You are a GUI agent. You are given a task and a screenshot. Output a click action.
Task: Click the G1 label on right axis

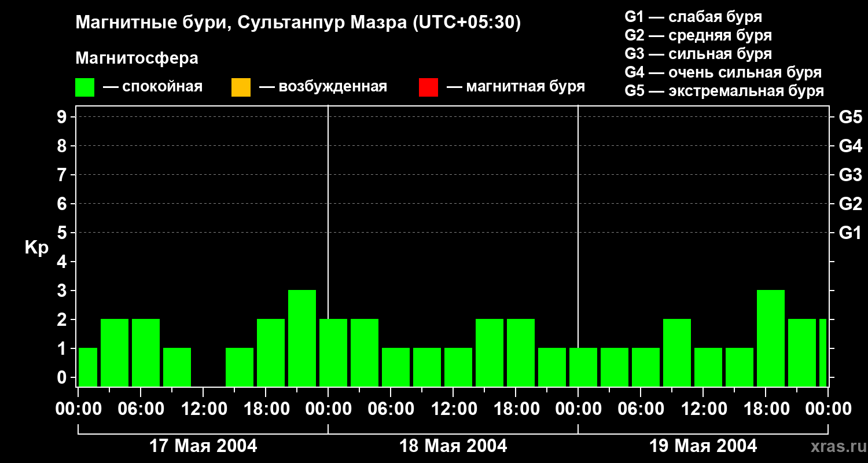point(850,233)
